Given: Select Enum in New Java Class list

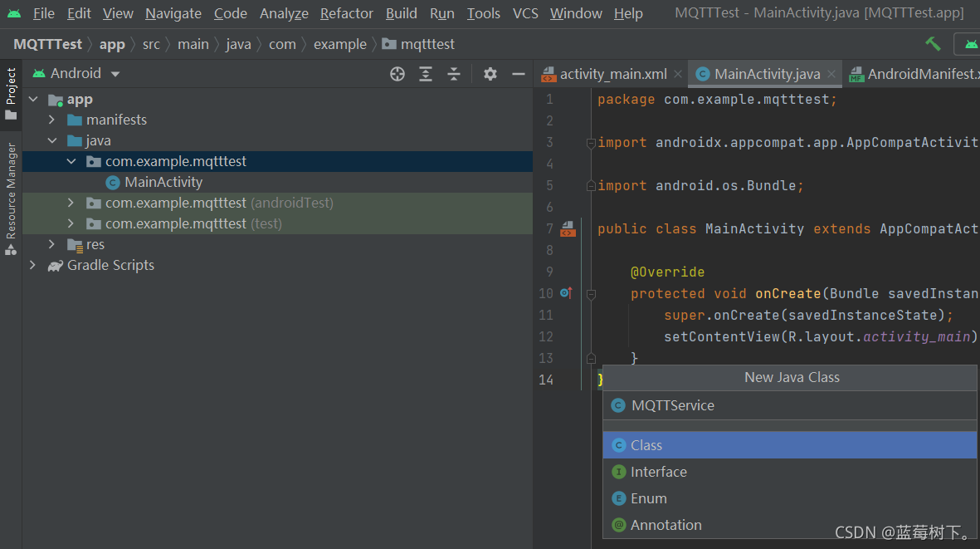Looking at the screenshot, I should coord(789,498).
